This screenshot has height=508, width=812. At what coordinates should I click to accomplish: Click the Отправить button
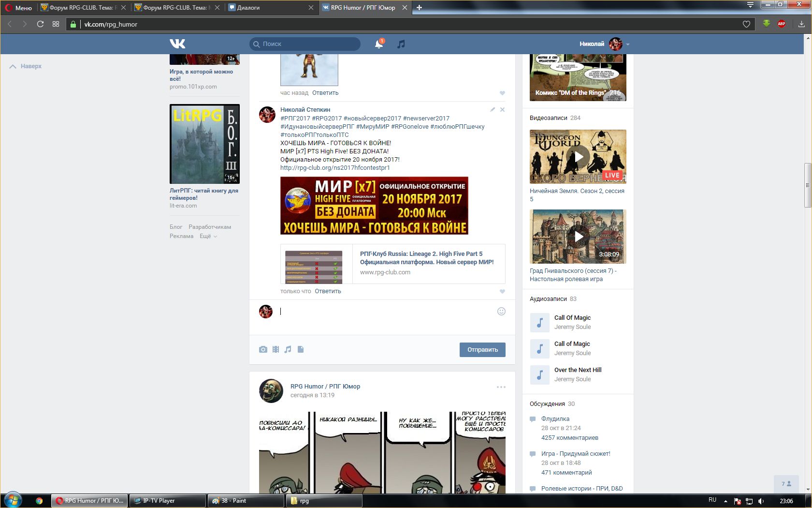482,350
